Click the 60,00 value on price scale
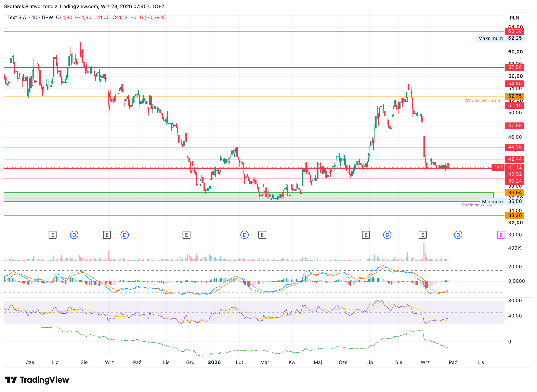The width and height of the screenshot is (537, 392). tap(515, 52)
